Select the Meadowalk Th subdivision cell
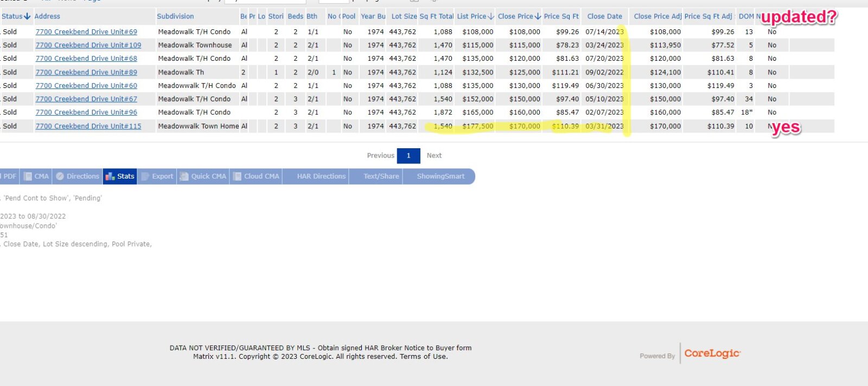868x386 pixels. point(181,72)
